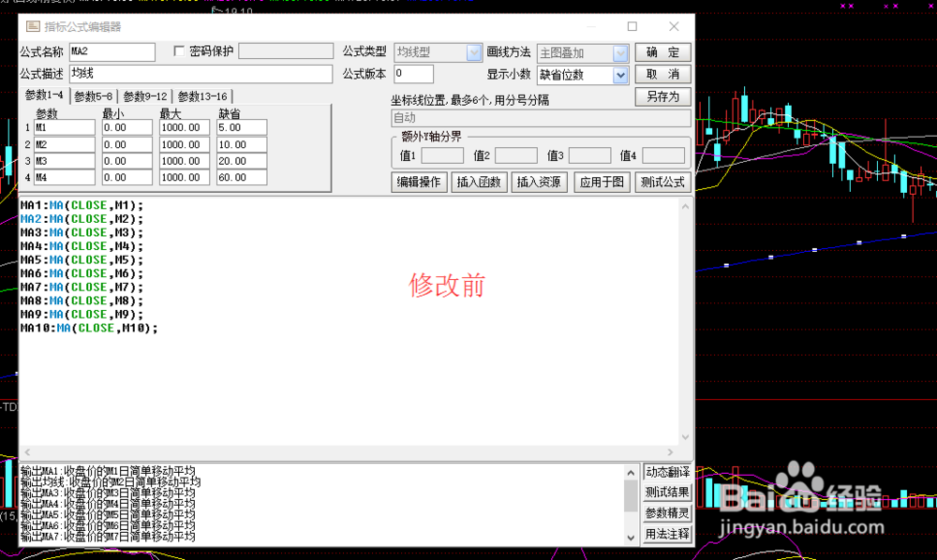Open the 参数精灵 parameter wizard
Viewport: 937px width, 560px height.
(667, 513)
